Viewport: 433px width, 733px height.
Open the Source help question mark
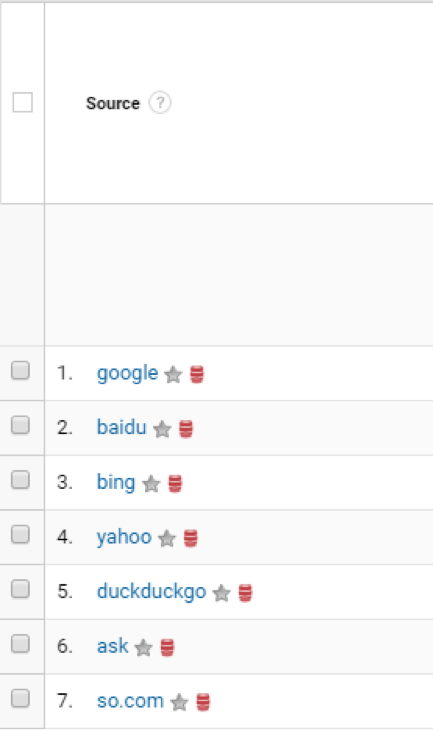click(x=160, y=102)
